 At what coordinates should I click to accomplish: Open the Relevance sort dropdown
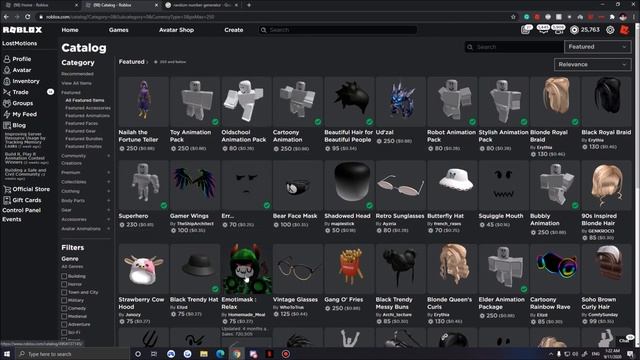(592, 64)
